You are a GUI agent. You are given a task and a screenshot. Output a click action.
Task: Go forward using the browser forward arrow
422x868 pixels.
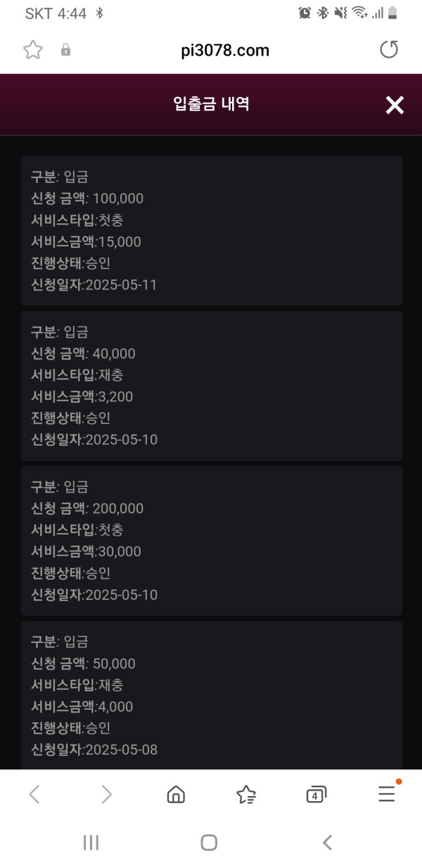click(106, 795)
